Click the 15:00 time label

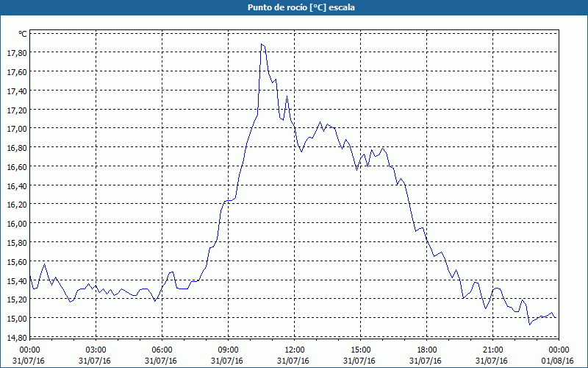pyautogui.click(x=360, y=350)
